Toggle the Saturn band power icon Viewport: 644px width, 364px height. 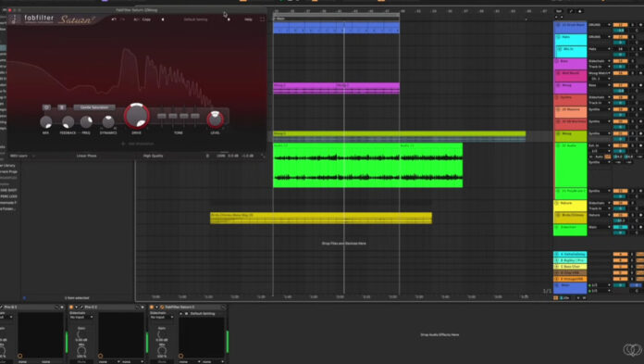coord(46,107)
